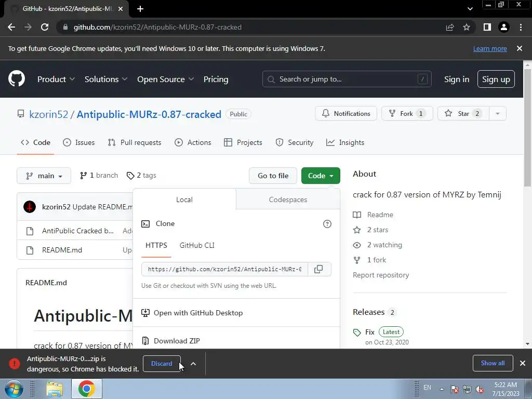Click the Notifications button
This screenshot has height=399, width=532.
click(345, 114)
